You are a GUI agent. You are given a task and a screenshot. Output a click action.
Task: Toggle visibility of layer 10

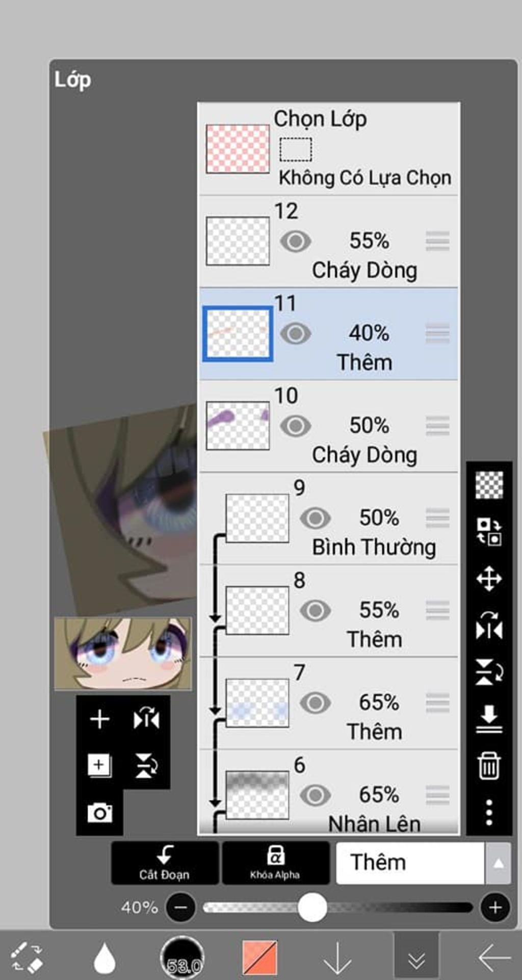(296, 426)
